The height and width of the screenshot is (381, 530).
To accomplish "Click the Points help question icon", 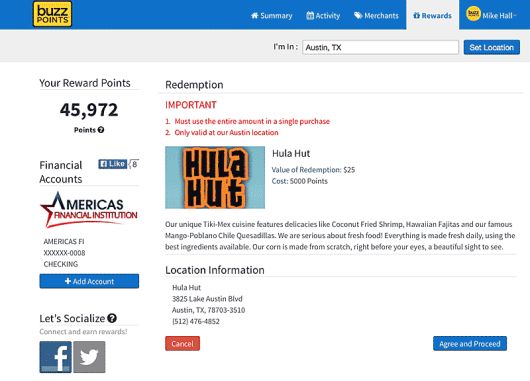I will 101,130.
